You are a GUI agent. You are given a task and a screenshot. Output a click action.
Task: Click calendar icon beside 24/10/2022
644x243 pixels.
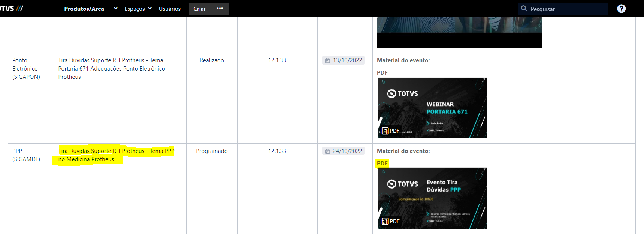point(327,151)
